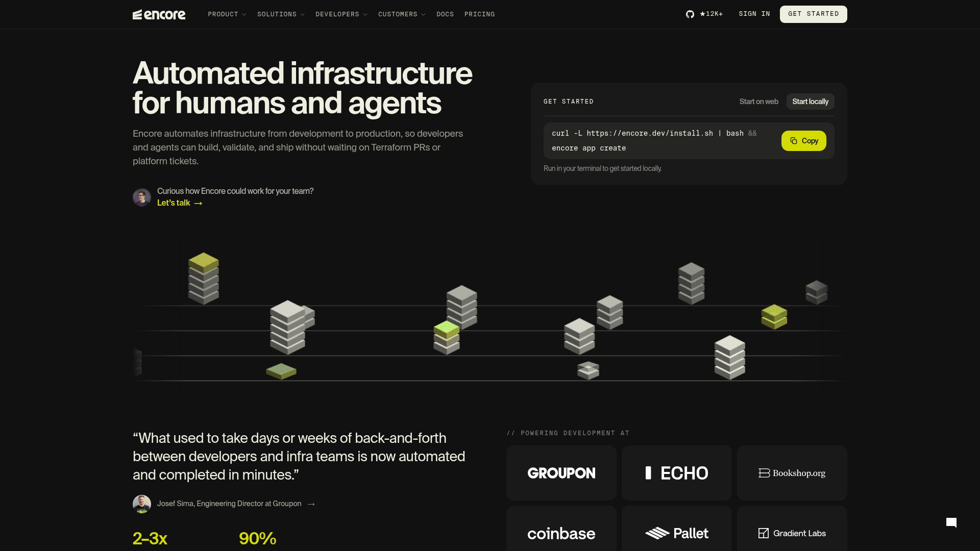Expand the Product menu

click(x=227, y=14)
